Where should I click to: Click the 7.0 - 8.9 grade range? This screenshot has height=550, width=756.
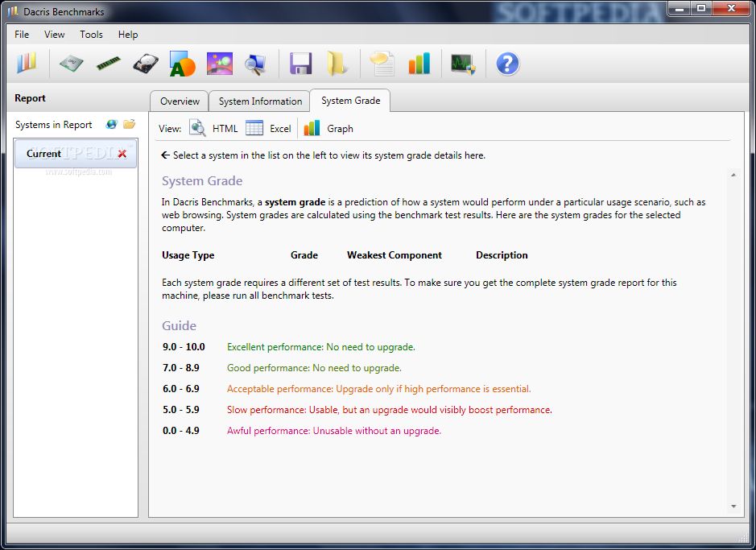point(181,368)
